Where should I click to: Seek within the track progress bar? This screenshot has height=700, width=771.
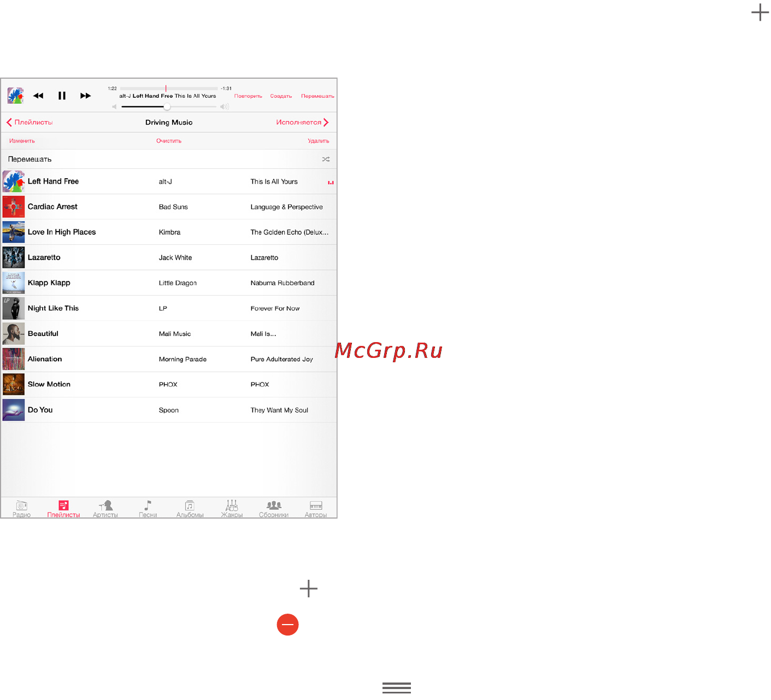point(169,88)
